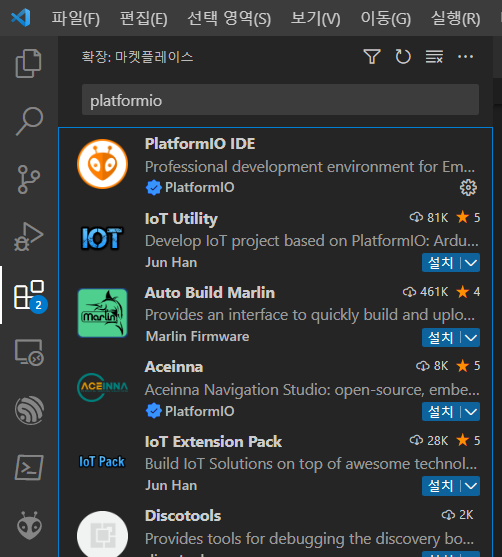Clear extensions search results
Viewport: 502px width, 557px height.
click(x=434, y=57)
